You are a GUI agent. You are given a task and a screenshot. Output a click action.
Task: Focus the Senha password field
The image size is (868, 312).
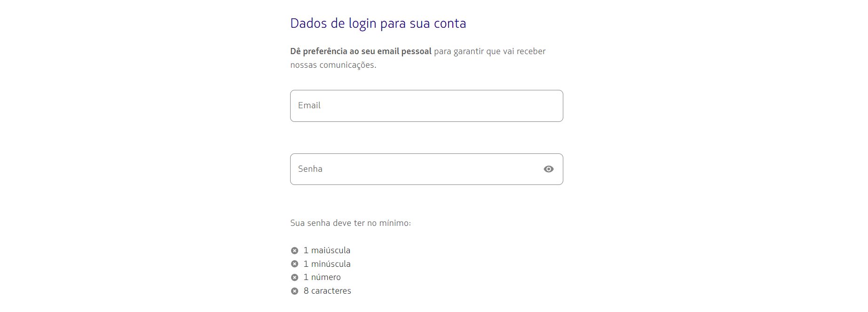click(426, 169)
